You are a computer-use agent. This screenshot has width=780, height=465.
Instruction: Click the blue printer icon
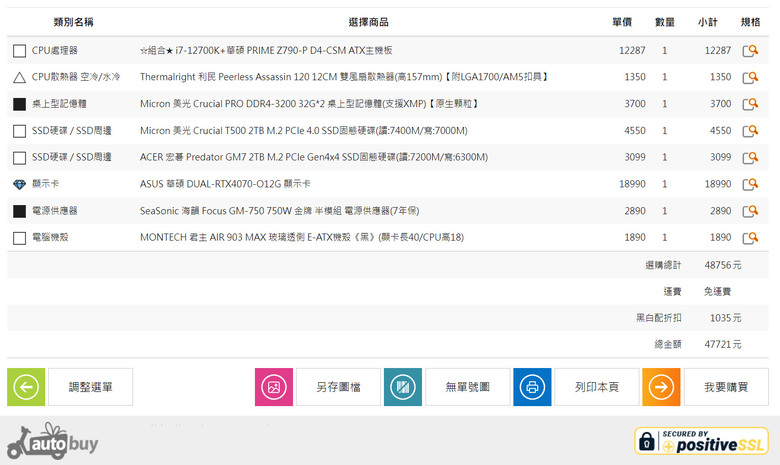(532, 387)
